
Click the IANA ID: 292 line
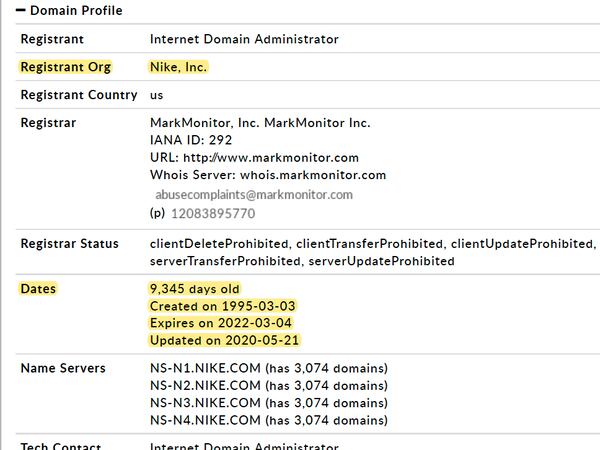[x=191, y=140]
